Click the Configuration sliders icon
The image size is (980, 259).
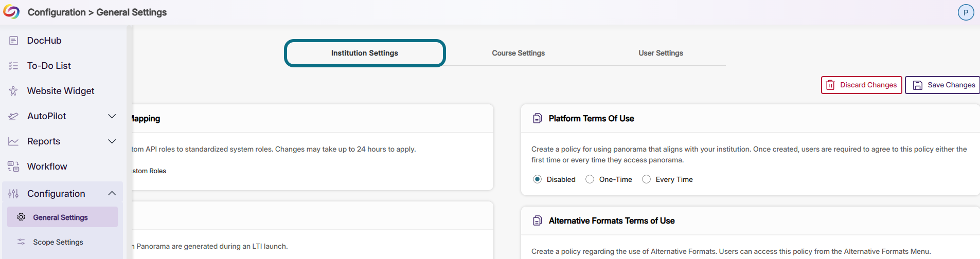14,194
